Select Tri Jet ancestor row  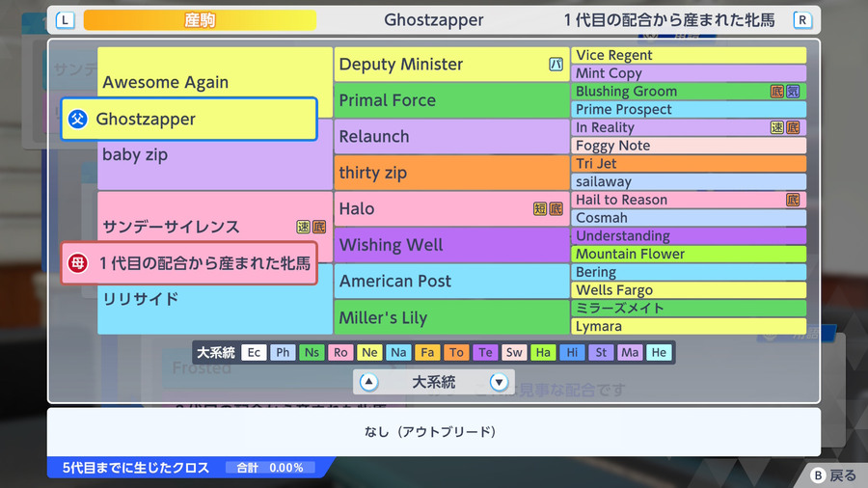pos(689,164)
